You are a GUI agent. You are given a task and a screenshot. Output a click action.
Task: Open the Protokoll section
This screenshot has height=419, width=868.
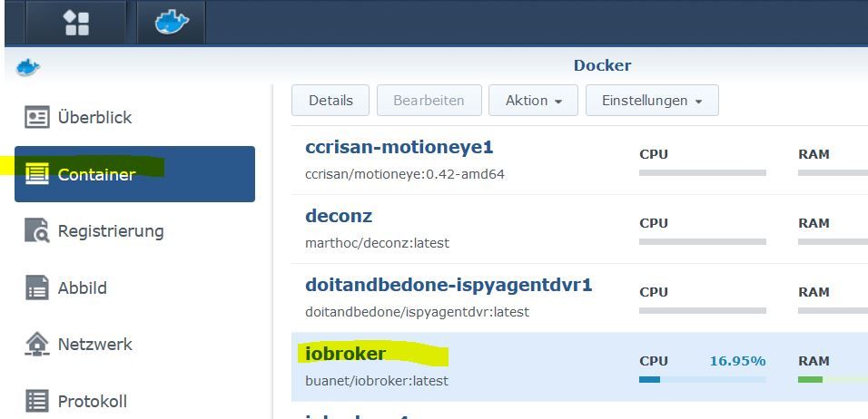[x=134, y=401]
